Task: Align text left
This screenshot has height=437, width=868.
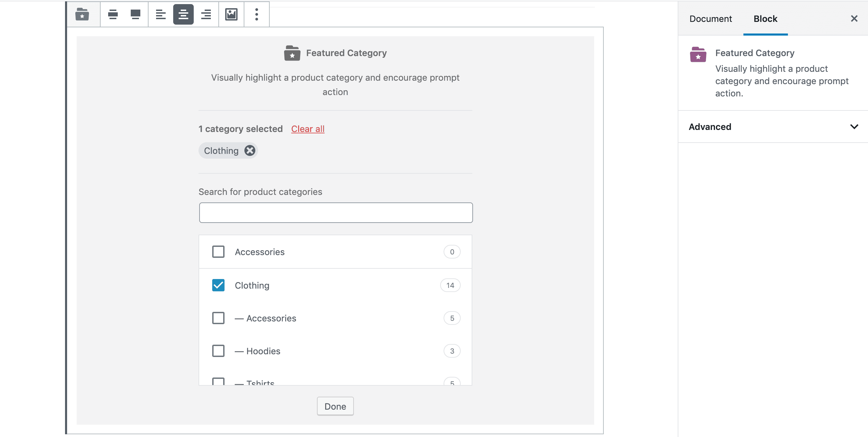Action: click(x=161, y=14)
